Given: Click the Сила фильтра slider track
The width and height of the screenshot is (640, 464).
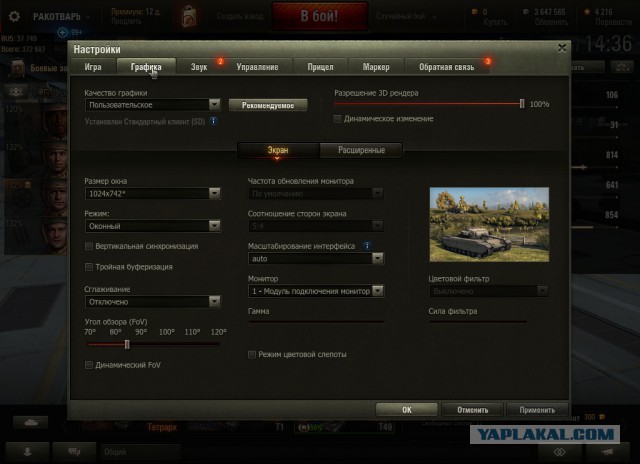Looking at the screenshot, I should tap(478, 322).
